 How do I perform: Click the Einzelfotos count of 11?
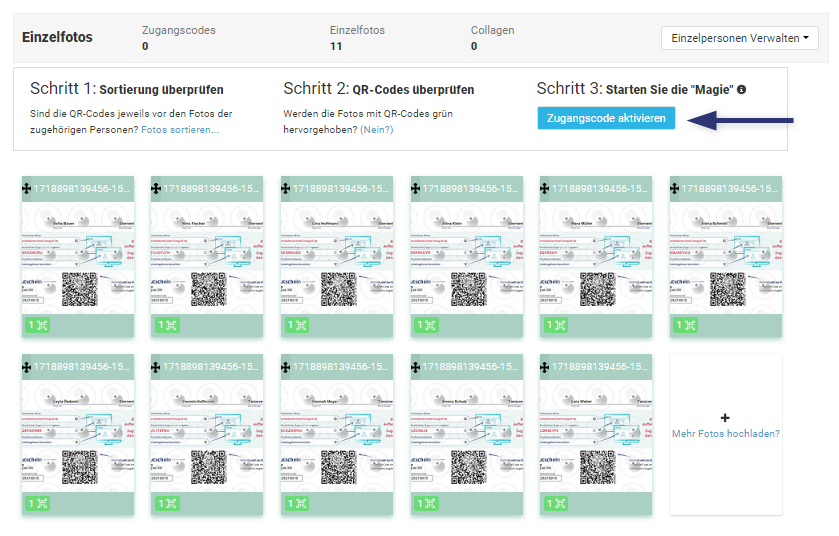(x=336, y=47)
